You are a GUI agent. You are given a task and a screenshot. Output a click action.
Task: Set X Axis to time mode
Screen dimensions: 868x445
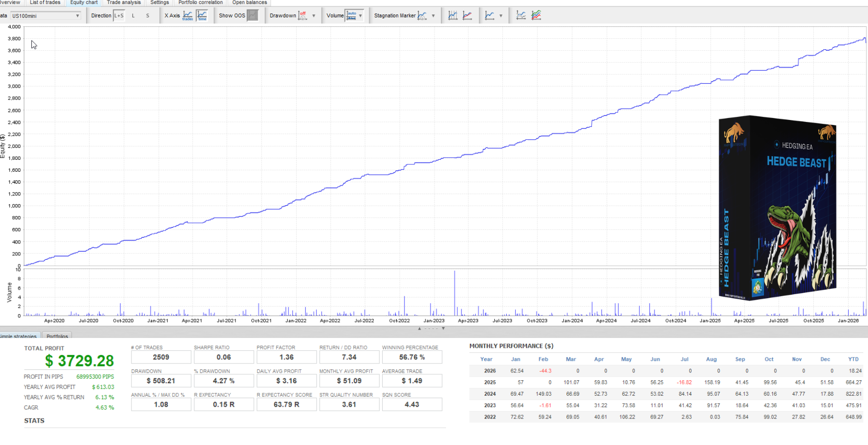coord(202,15)
